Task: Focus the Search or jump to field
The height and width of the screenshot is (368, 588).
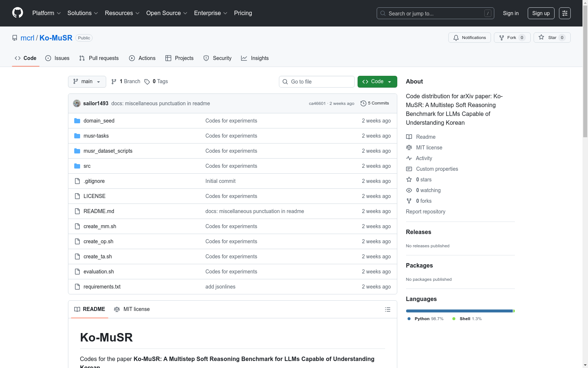Action: [x=435, y=13]
